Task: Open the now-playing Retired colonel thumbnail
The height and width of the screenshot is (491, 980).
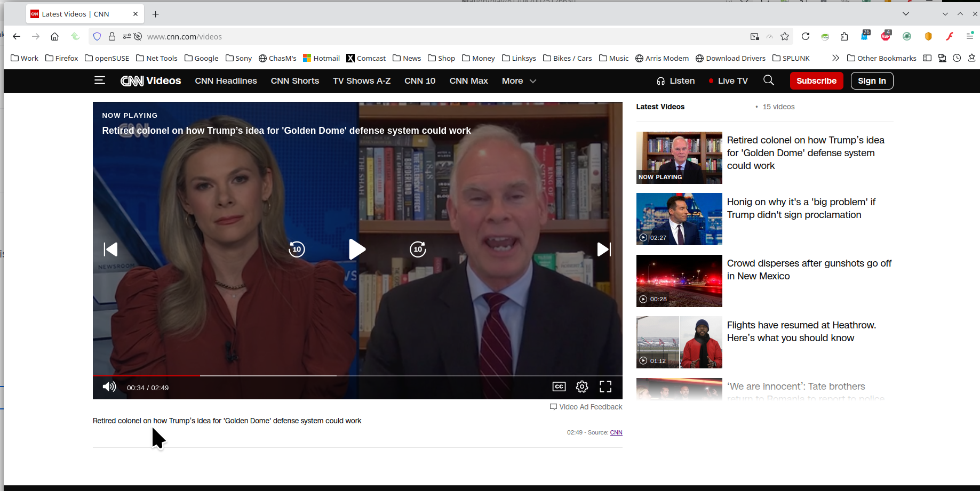Action: click(x=679, y=158)
